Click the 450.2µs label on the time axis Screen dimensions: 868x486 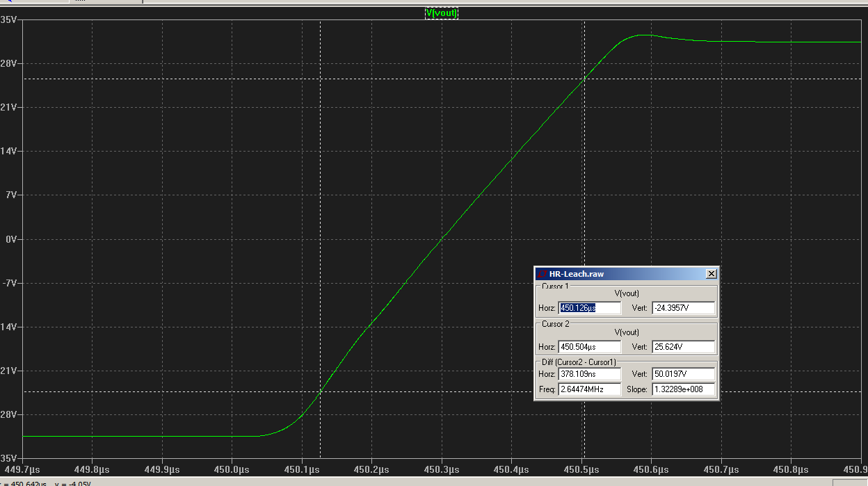coord(372,469)
